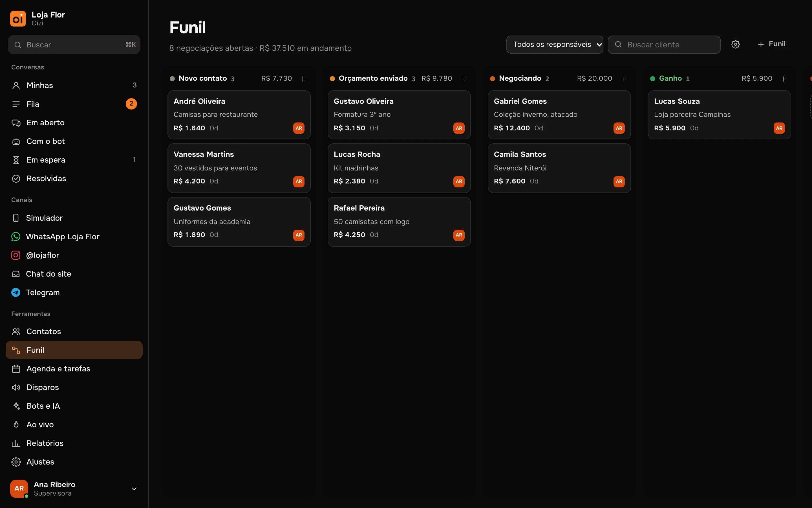
Task: Open Agenda e tarefas
Action: pos(74,369)
